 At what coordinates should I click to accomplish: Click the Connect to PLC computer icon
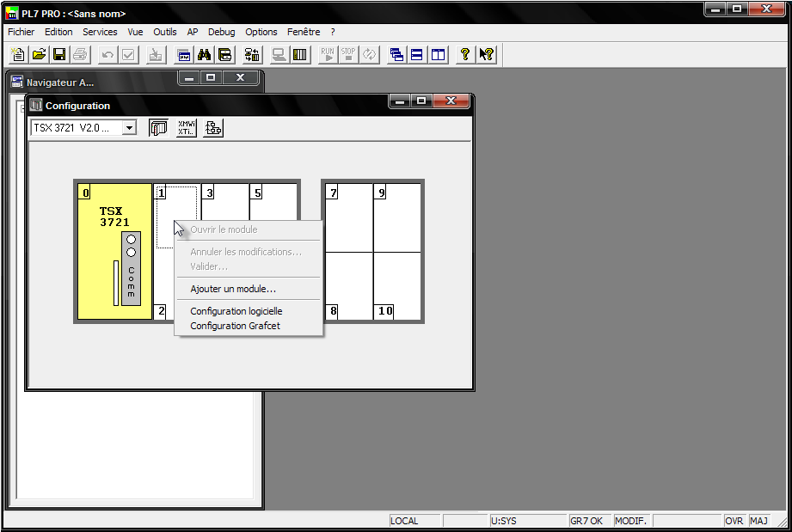click(279, 54)
